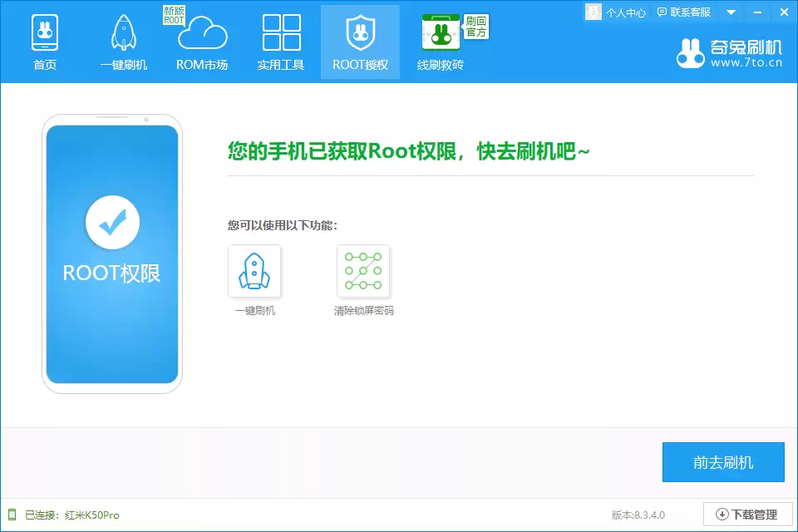The width and height of the screenshot is (798, 532).
Task: Click the ROOT授权 shield icon
Action: [x=360, y=33]
